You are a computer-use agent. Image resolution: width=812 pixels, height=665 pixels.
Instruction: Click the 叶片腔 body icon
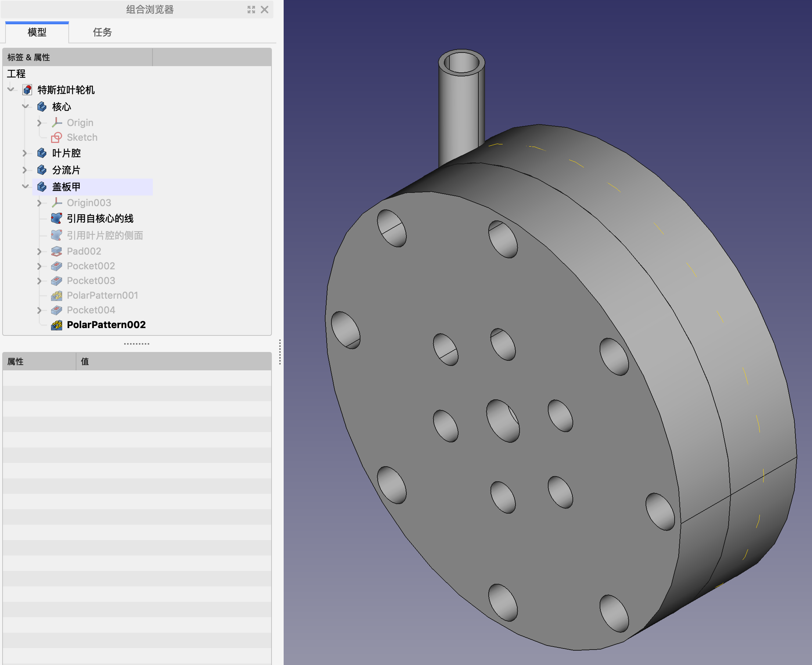tap(42, 153)
